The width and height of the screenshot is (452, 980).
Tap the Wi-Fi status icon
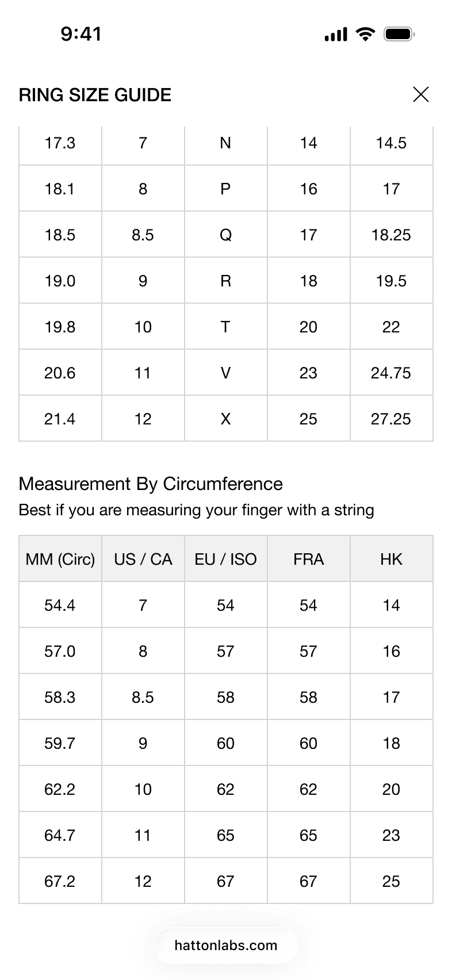[365, 34]
